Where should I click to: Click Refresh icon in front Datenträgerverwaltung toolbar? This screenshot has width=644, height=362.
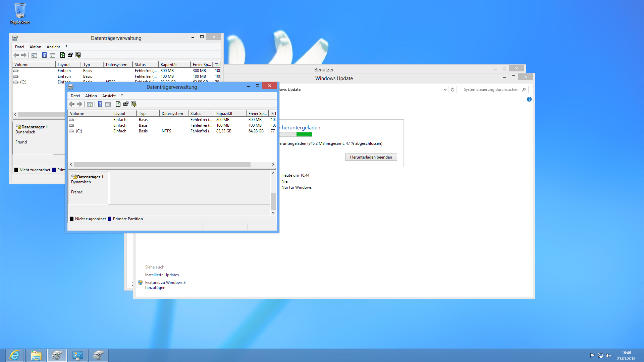click(x=118, y=104)
